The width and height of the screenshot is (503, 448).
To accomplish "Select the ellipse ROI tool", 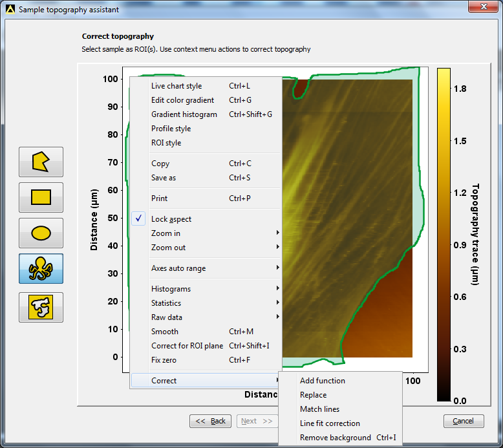I will [x=41, y=233].
